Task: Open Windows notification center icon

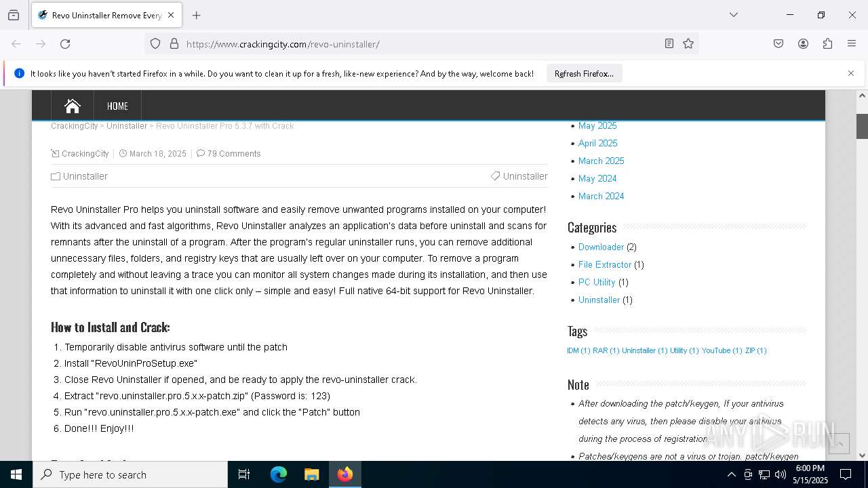Action: (x=846, y=474)
